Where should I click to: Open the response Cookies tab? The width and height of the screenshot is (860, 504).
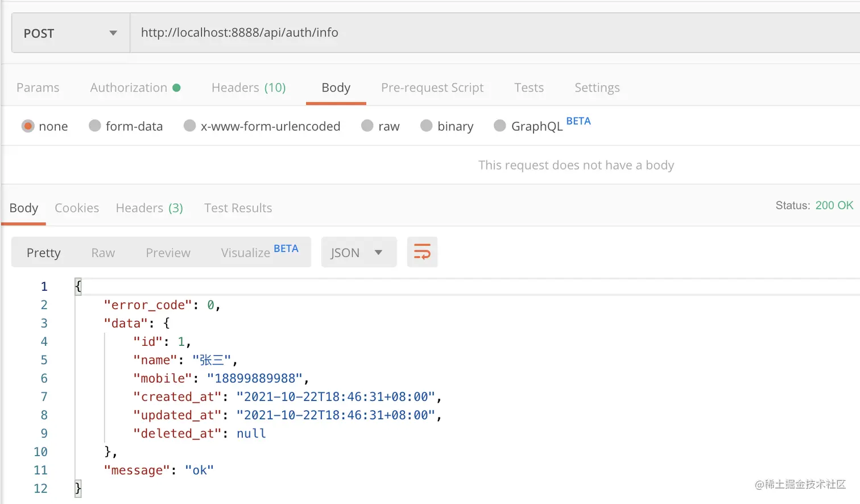click(77, 208)
